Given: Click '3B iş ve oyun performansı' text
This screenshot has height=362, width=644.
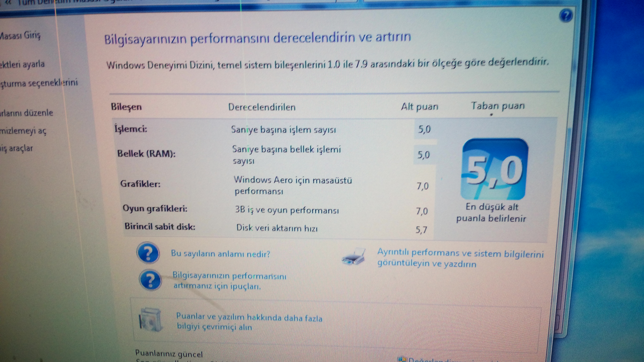Looking at the screenshot, I should pos(287,210).
